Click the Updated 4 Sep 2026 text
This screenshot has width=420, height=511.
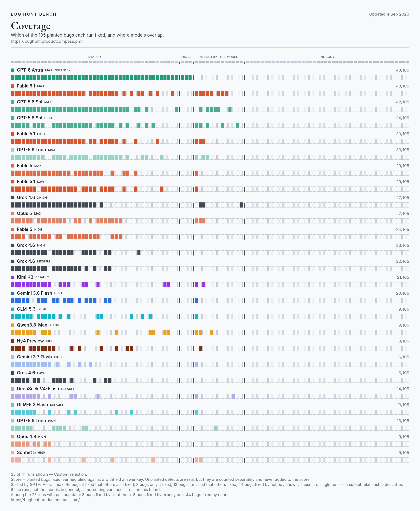pos(389,14)
